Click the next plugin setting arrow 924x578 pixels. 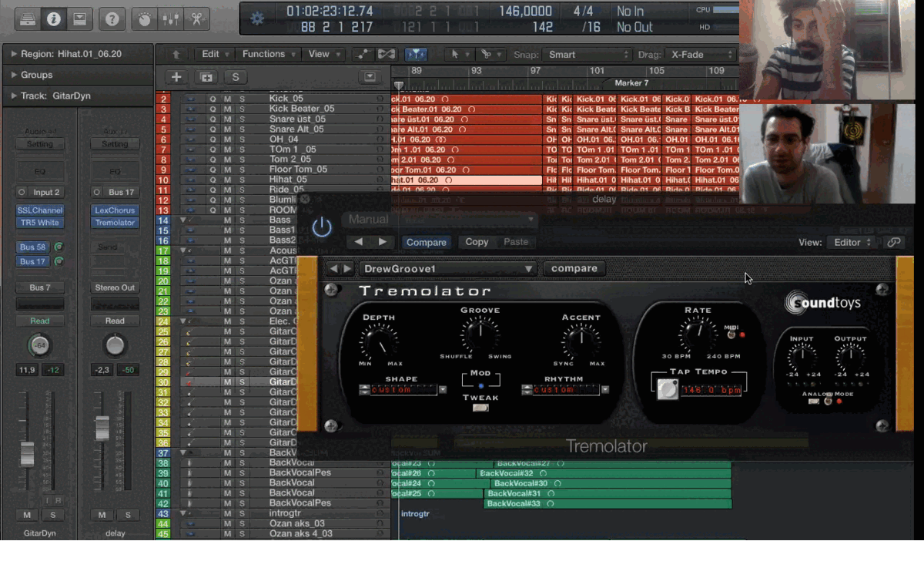point(383,242)
